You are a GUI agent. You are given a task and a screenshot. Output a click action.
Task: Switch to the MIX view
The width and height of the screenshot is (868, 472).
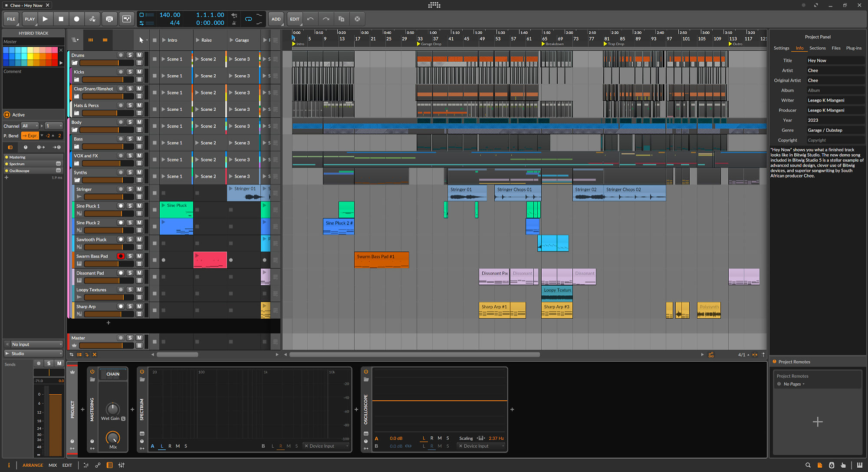pos(53,465)
